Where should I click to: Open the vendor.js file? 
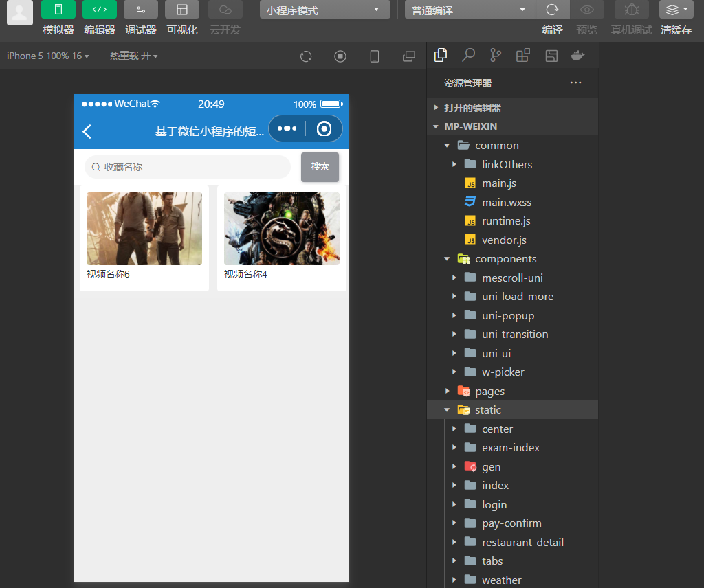tap(513, 240)
